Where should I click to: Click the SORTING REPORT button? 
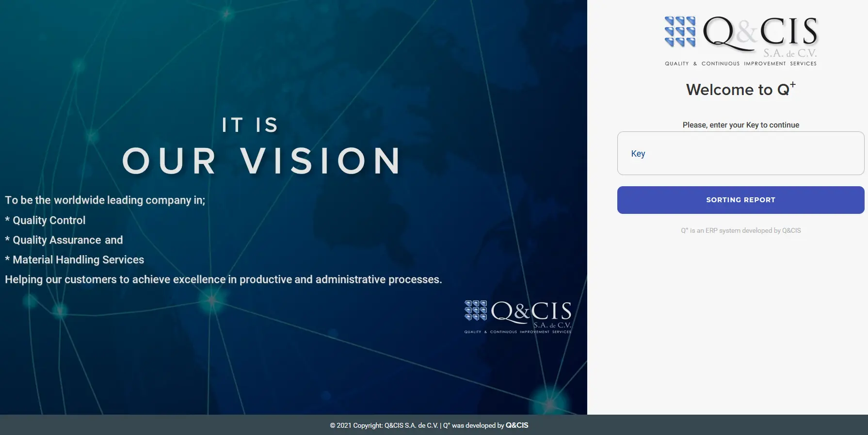tap(740, 200)
